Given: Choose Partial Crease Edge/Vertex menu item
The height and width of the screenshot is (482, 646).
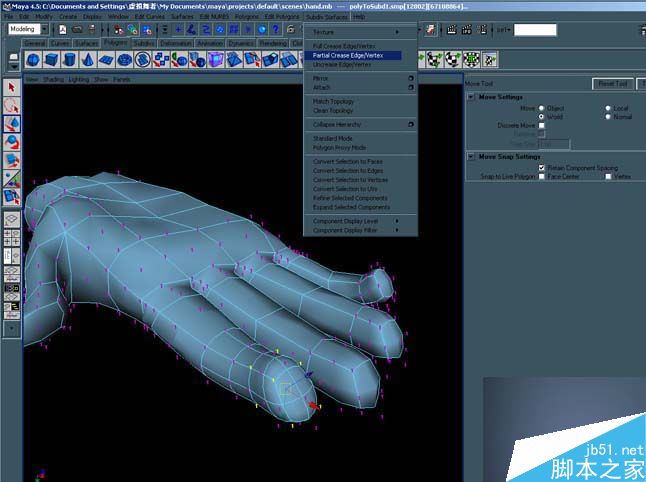Looking at the screenshot, I should [x=353, y=55].
